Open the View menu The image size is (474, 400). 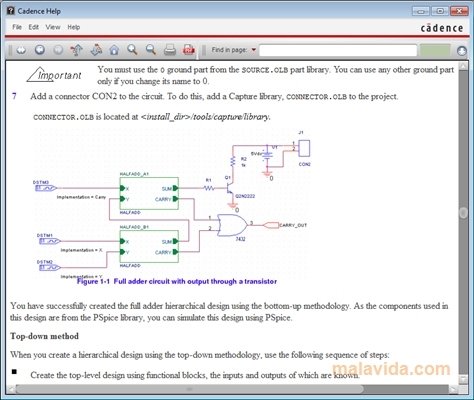pos(53,27)
